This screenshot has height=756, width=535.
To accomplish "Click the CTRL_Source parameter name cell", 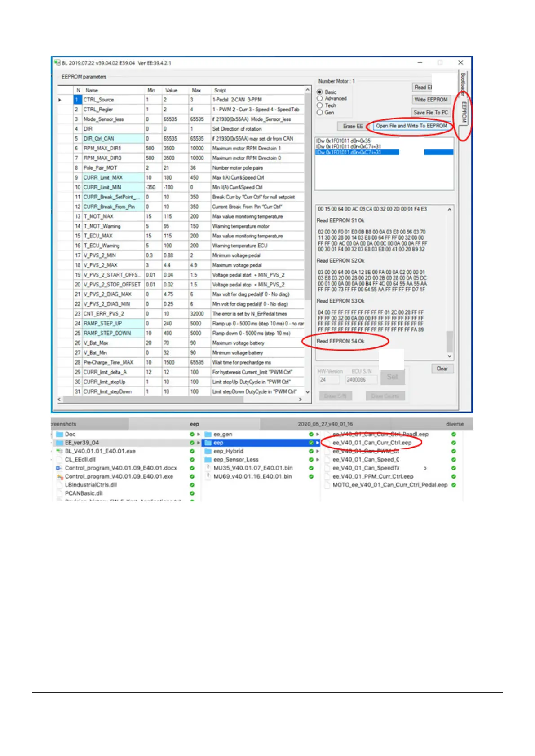I will pyautogui.click(x=113, y=100).
